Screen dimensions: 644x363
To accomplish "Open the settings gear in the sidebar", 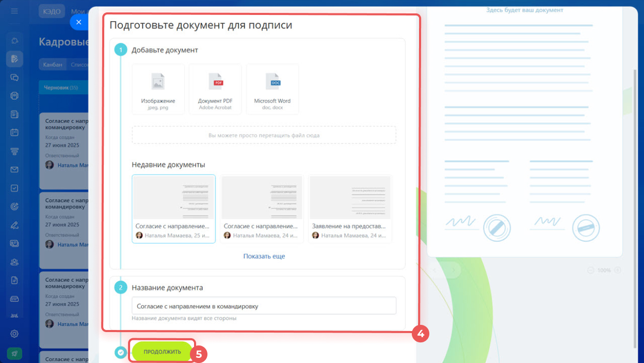I will [14, 334].
